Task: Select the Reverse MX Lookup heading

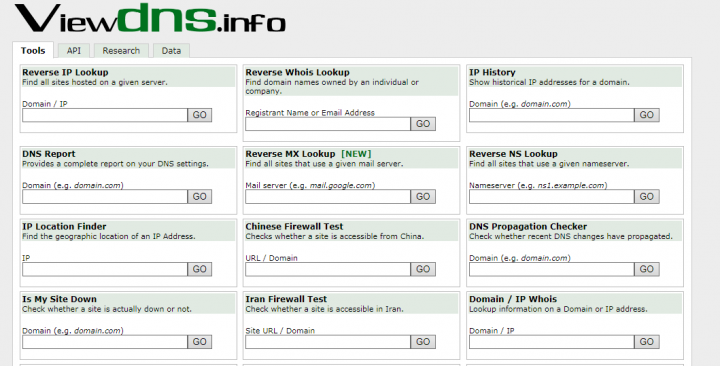Action: pos(290,154)
